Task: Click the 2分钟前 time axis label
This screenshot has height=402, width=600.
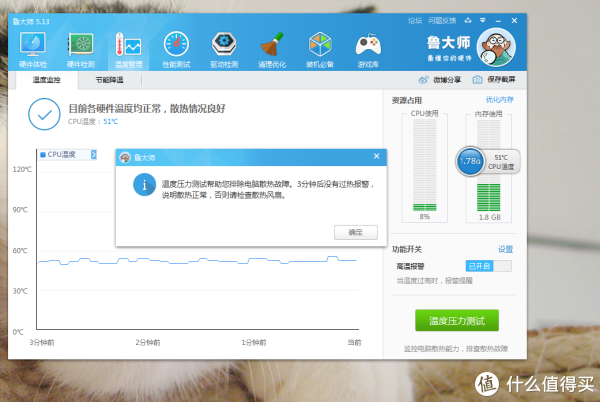Action: (x=148, y=342)
